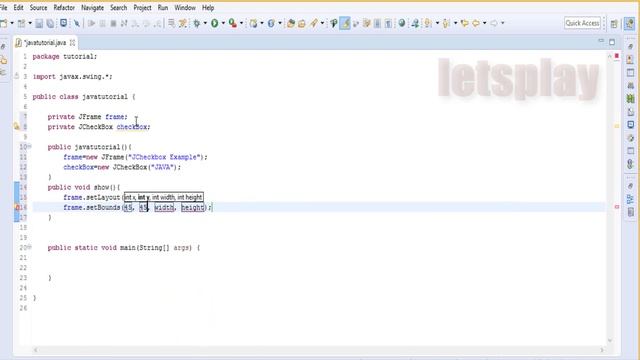Expand the Run dropdown arrow
Image resolution: width=640 pixels, height=360 pixels.
click(x=223, y=23)
